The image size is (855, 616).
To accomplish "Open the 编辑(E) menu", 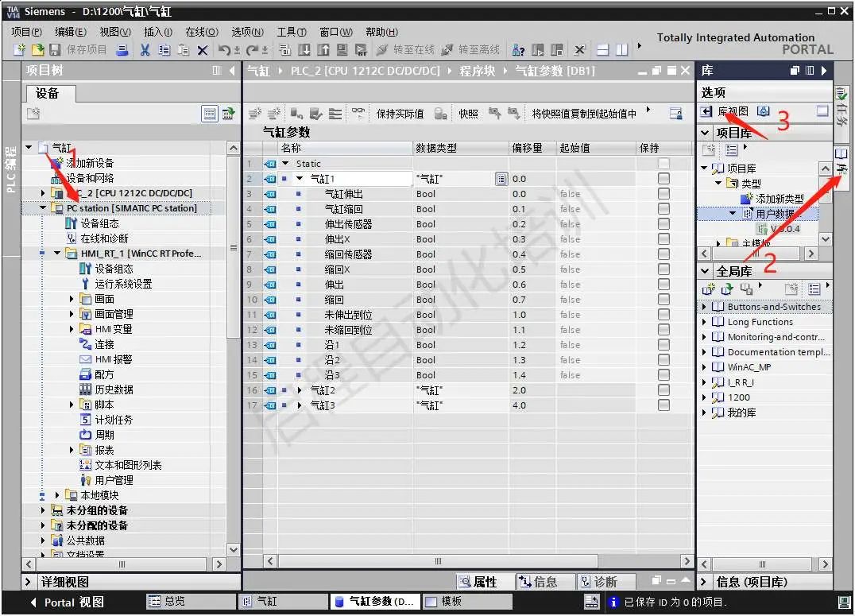I will click(x=71, y=33).
